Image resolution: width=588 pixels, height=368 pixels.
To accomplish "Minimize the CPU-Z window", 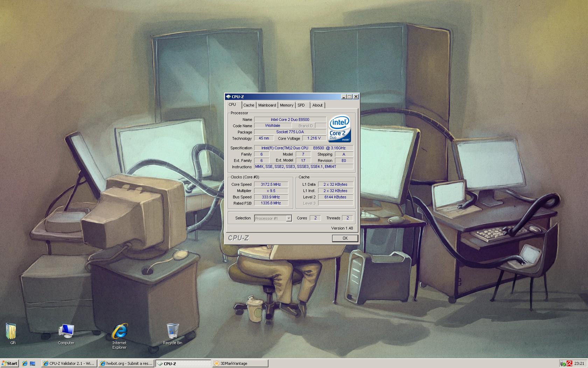I will coord(343,97).
